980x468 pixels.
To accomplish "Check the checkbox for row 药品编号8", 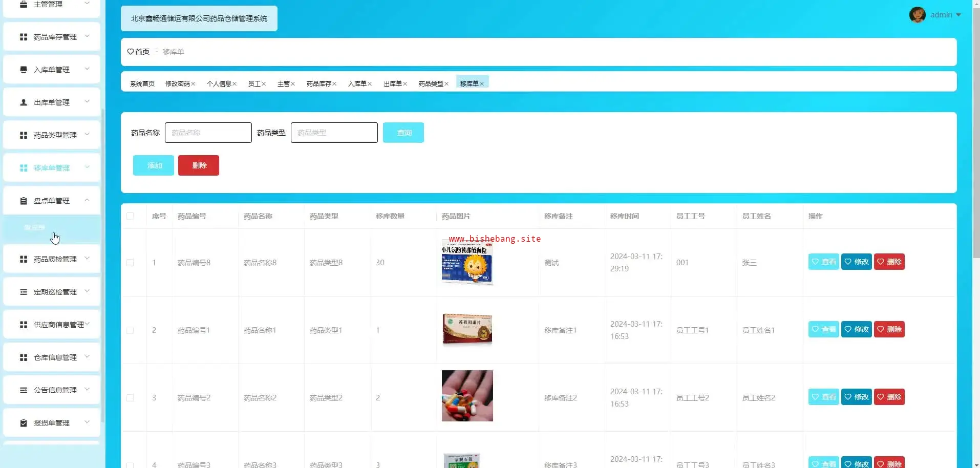I will [x=130, y=263].
